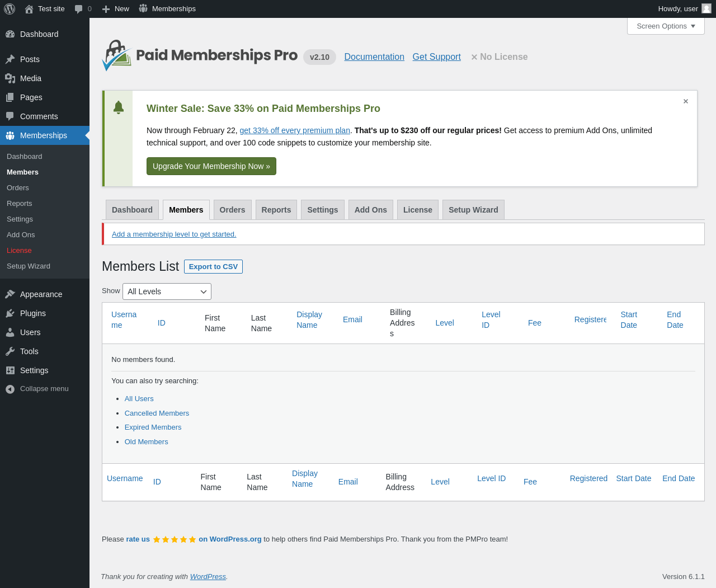Open the Cancelled Members link
The height and width of the screenshot is (588, 716).
click(157, 413)
